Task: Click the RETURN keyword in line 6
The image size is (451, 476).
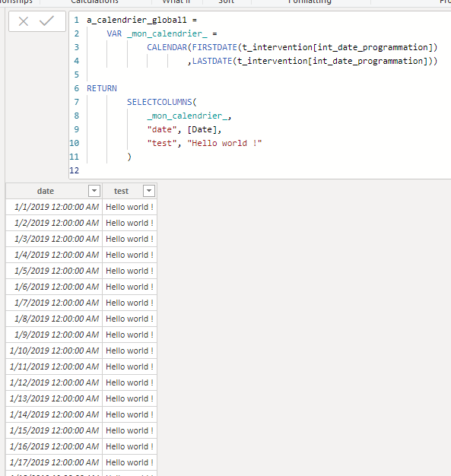Action: click(102, 88)
